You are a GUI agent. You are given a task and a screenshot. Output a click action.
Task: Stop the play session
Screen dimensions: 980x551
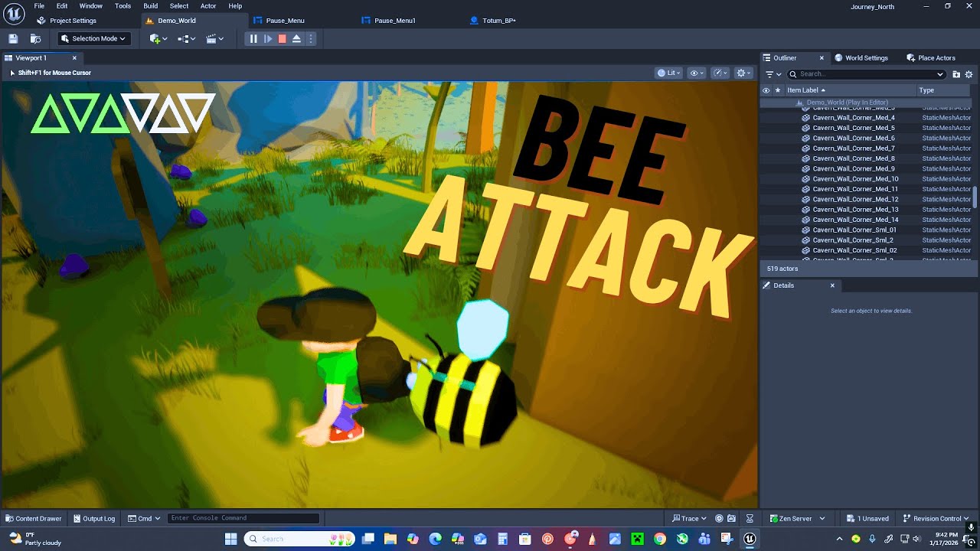[282, 38]
